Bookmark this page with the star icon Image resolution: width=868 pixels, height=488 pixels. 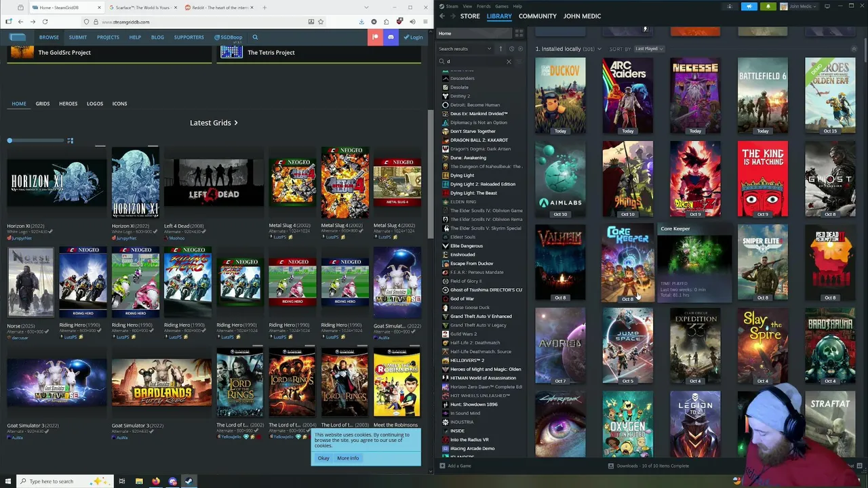coord(321,22)
